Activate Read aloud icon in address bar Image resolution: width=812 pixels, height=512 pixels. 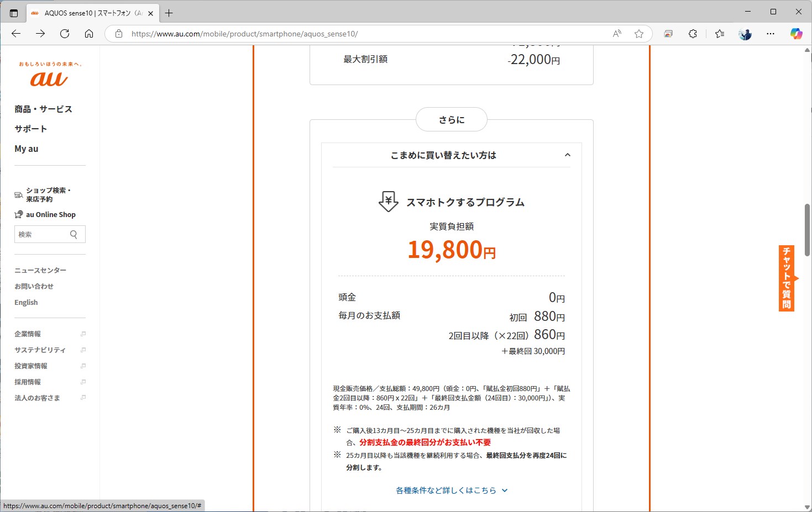click(x=617, y=34)
